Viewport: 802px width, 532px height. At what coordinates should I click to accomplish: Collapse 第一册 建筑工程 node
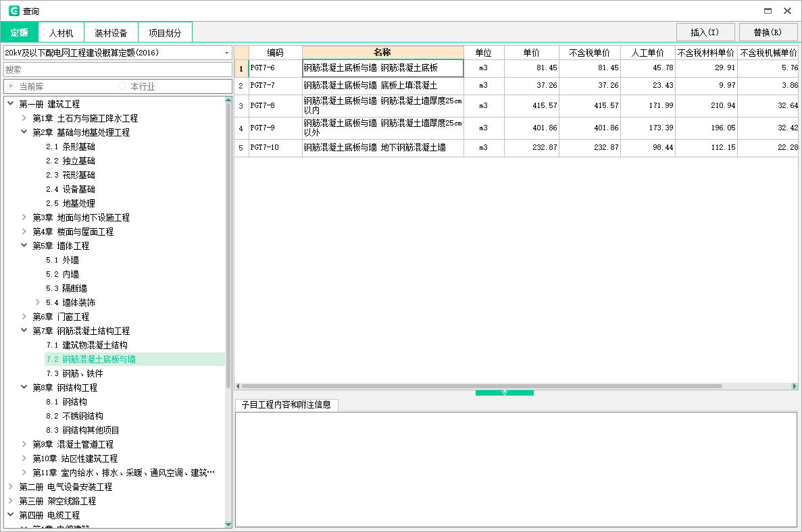pyautogui.click(x=10, y=104)
